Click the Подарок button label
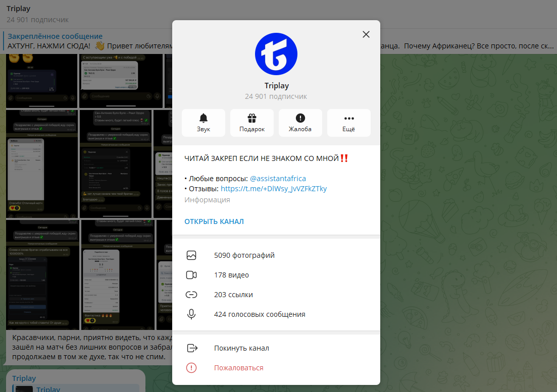557x392 pixels. pos(252,129)
